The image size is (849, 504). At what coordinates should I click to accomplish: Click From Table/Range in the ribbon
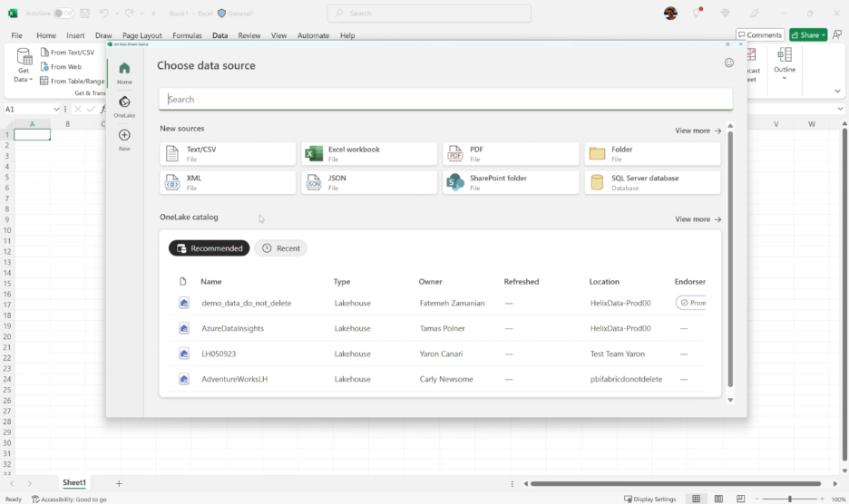coord(72,82)
